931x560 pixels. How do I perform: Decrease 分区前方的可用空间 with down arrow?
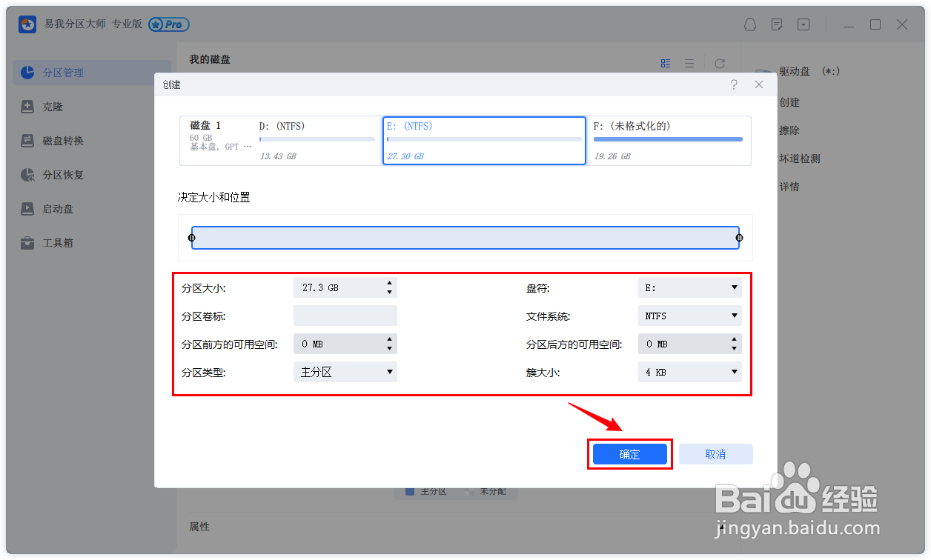[390, 349]
